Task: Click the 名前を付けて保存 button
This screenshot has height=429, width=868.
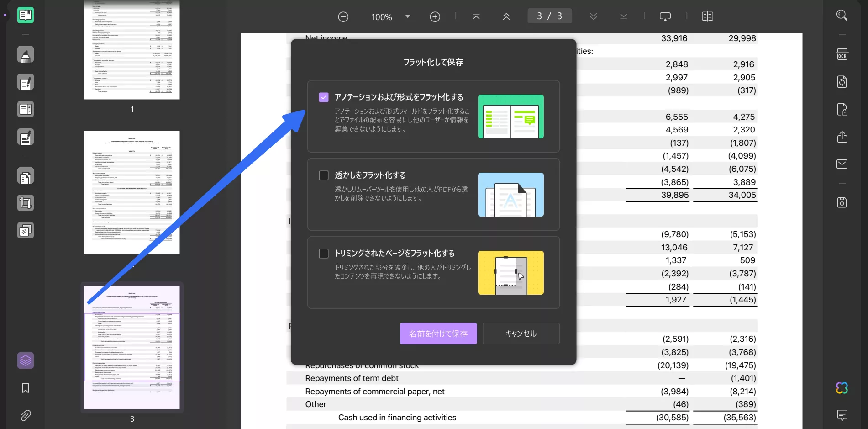Action: [438, 334]
